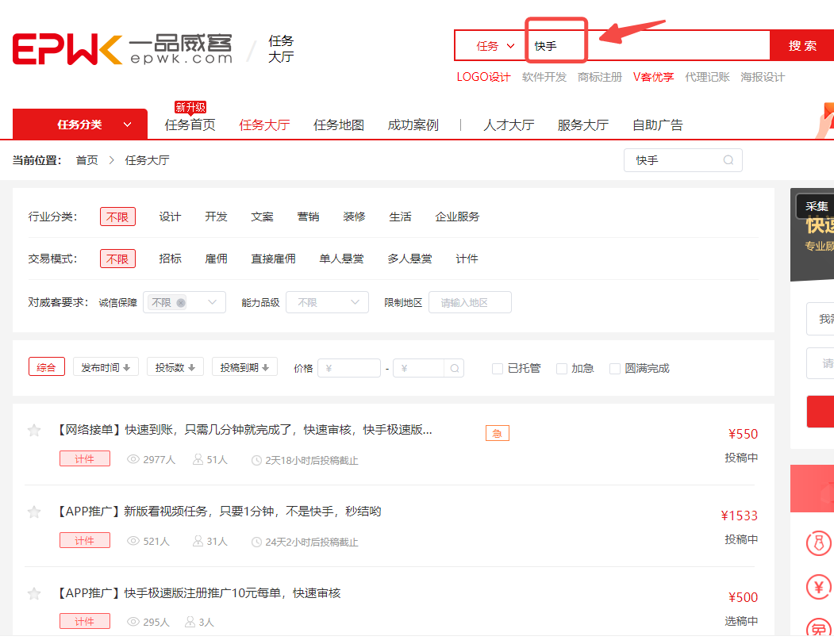Select 开发 industry category
Image resolution: width=834 pixels, height=644 pixels.
[216, 217]
